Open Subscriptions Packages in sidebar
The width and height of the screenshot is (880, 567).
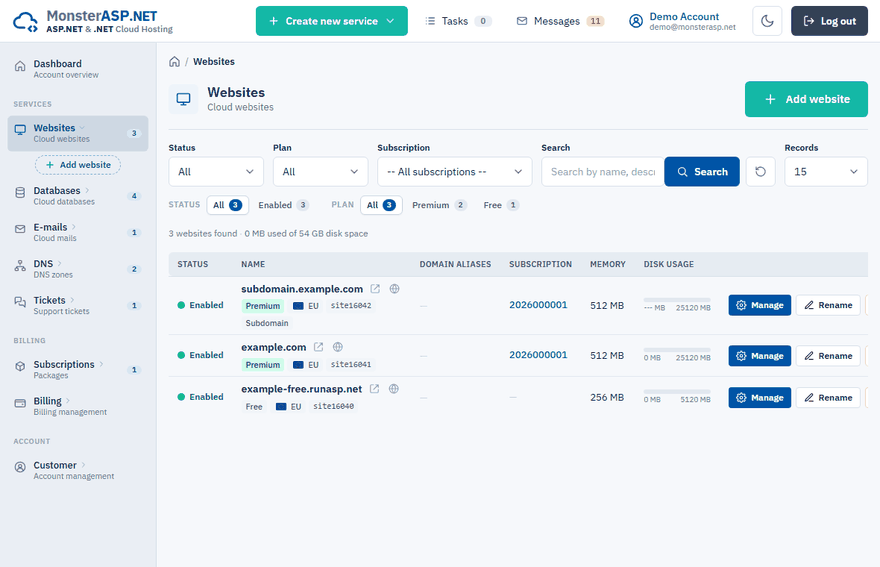pyautogui.click(x=77, y=369)
